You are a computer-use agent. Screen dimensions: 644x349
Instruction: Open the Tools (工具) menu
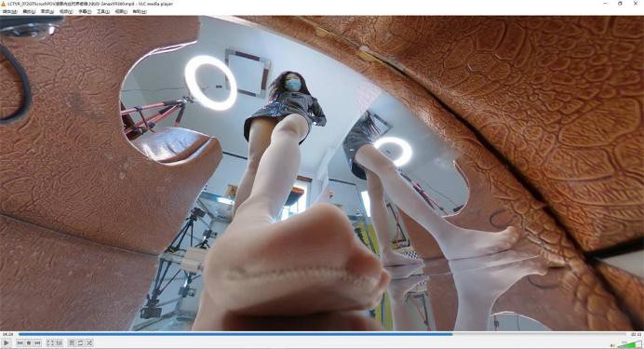[x=102, y=11]
